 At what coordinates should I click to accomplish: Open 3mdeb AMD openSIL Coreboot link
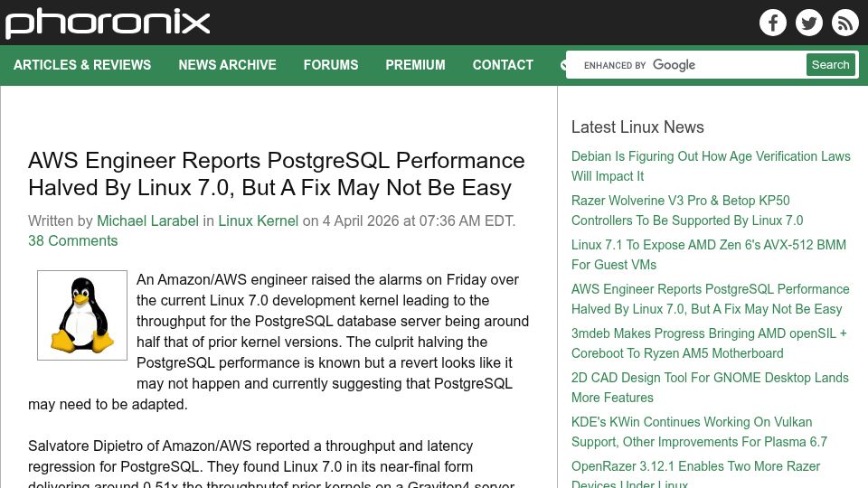709,343
